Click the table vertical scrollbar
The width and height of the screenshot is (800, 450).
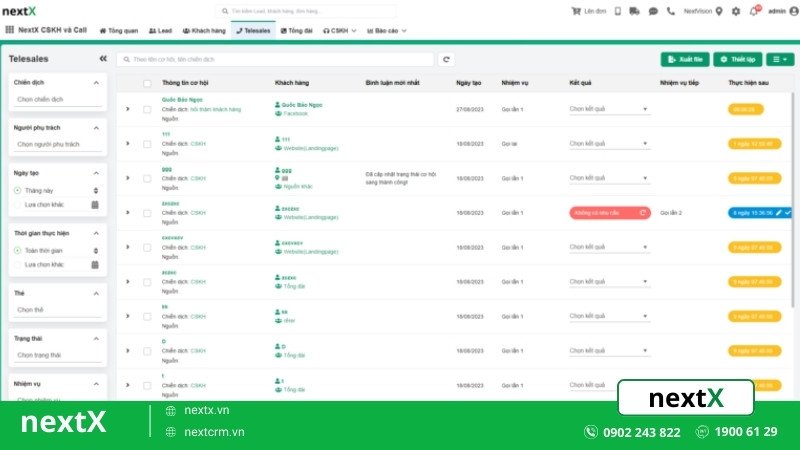point(792,199)
